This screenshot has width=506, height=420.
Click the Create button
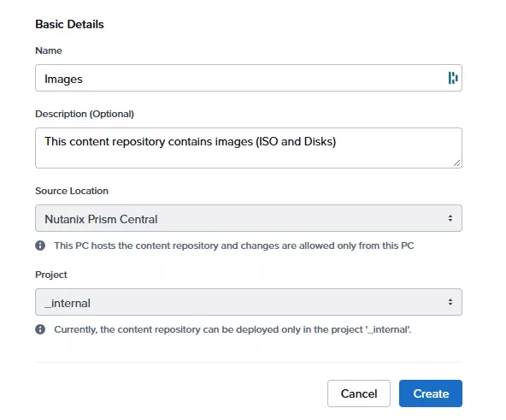tap(431, 393)
